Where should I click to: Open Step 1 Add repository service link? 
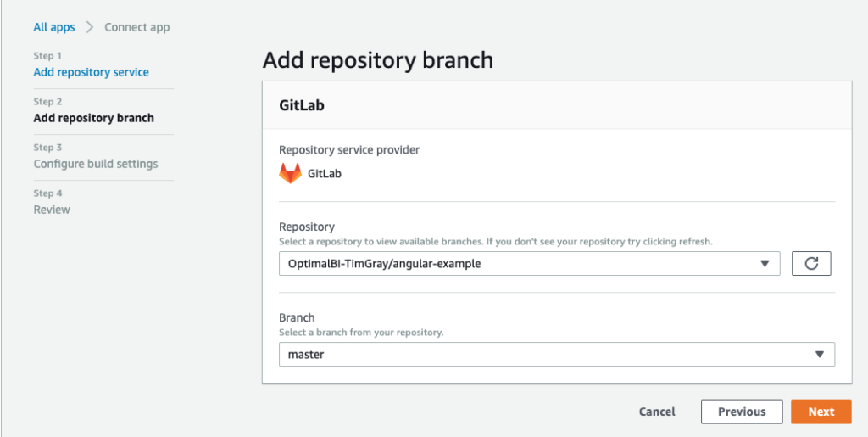(x=92, y=72)
